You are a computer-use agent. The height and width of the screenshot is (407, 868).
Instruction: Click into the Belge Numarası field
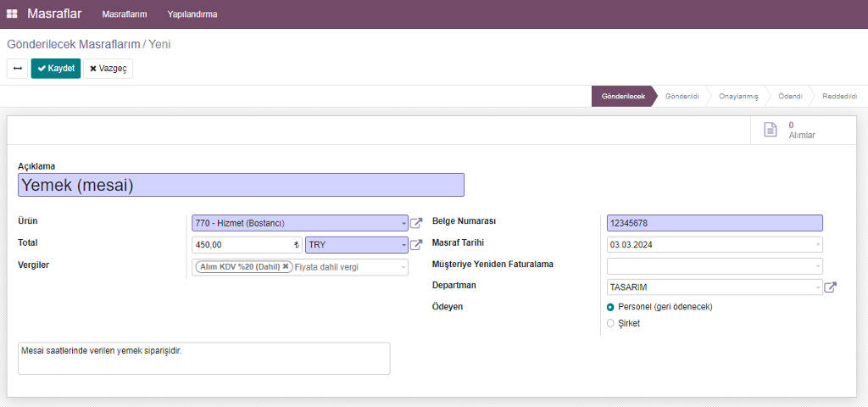coord(714,224)
